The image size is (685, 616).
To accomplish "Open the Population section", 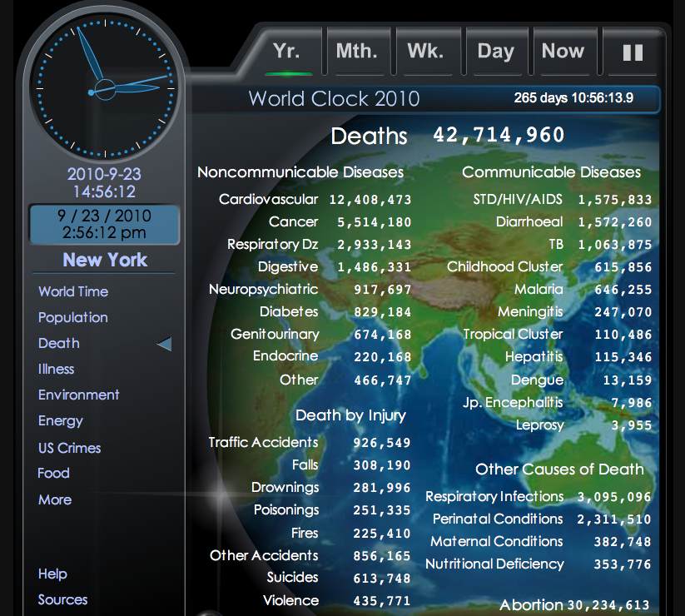I will point(73,318).
